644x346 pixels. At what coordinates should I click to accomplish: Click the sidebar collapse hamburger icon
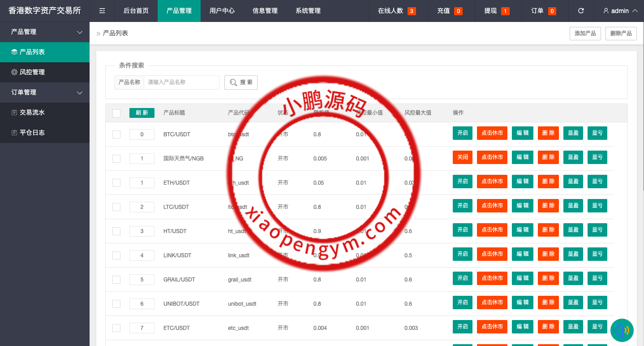tap(102, 11)
